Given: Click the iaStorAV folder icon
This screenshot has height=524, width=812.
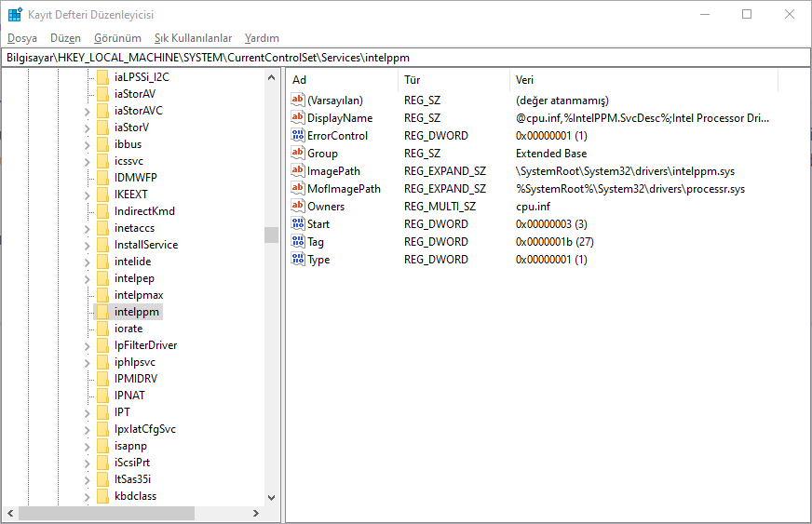Looking at the screenshot, I should coord(102,94).
